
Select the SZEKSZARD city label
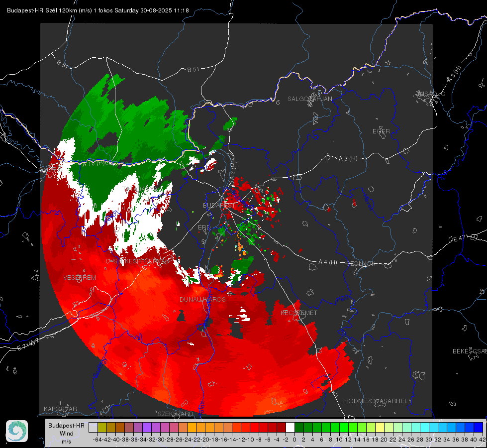tap(176, 414)
